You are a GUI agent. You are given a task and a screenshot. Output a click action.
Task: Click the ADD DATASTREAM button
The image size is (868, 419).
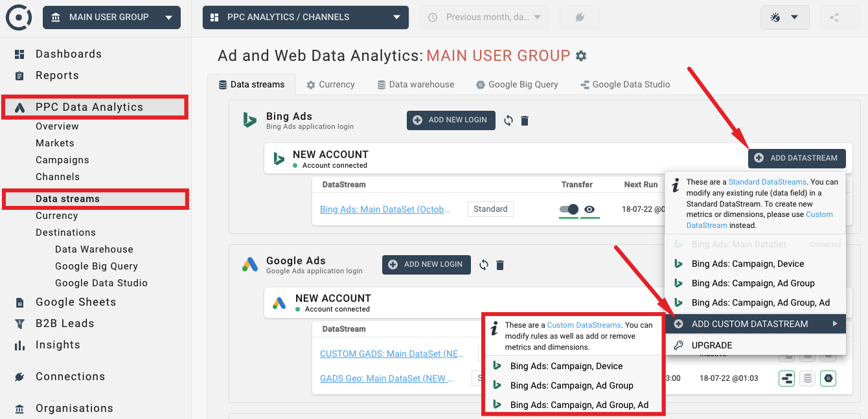[x=797, y=158]
